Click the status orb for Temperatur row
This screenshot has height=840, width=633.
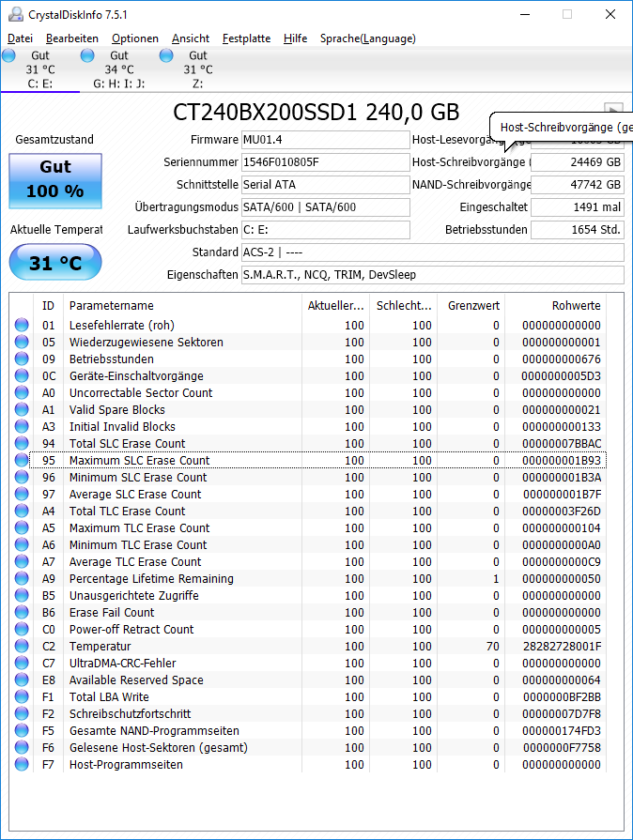pos(22,646)
